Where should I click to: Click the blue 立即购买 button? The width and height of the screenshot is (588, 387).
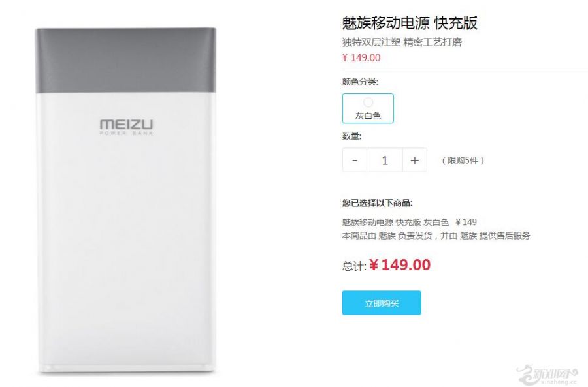(382, 303)
